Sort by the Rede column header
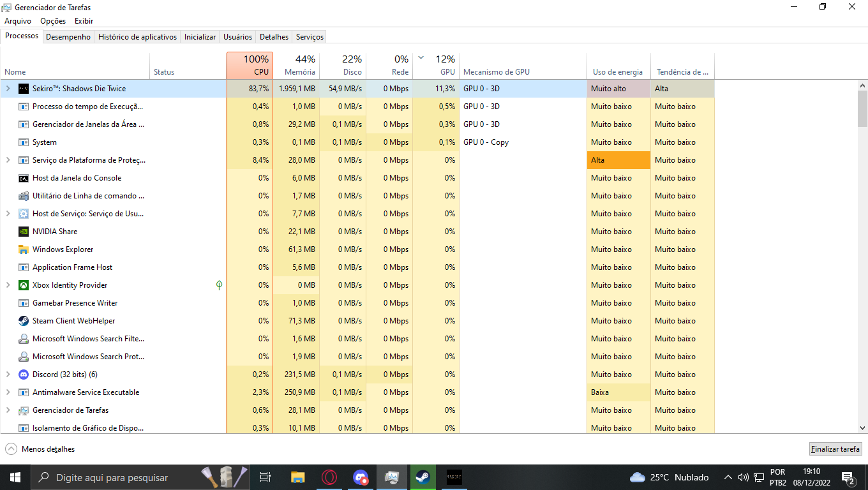Viewport: 868px width, 490px height. [x=389, y=65]
